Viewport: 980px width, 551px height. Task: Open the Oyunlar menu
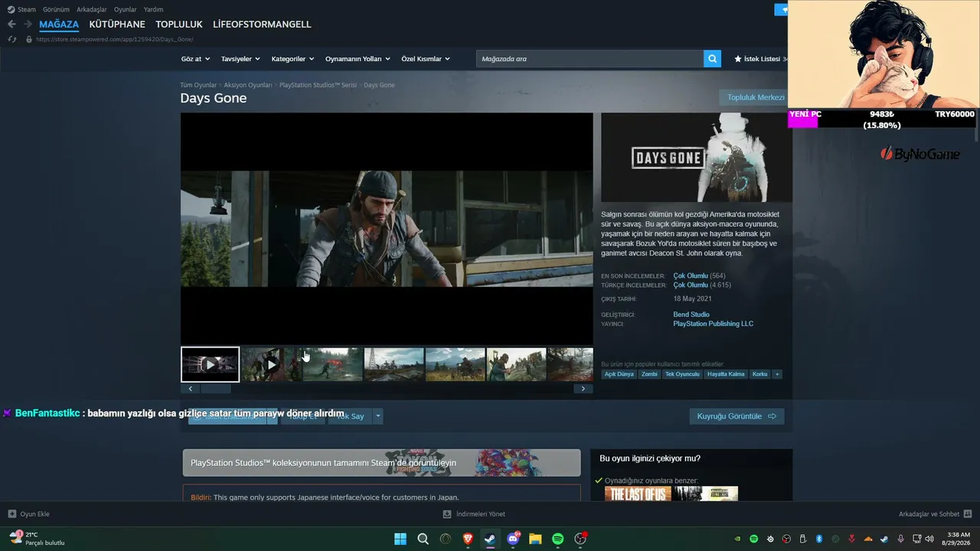click(126, 9)
